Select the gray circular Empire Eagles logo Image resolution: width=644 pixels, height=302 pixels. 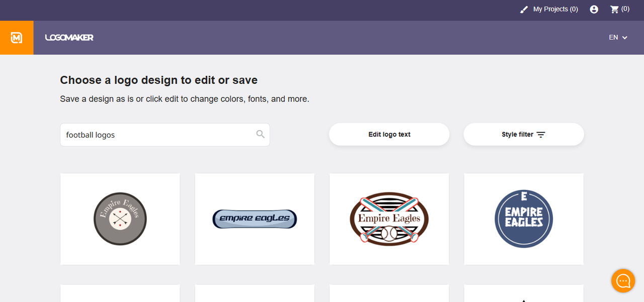point(120,219)
